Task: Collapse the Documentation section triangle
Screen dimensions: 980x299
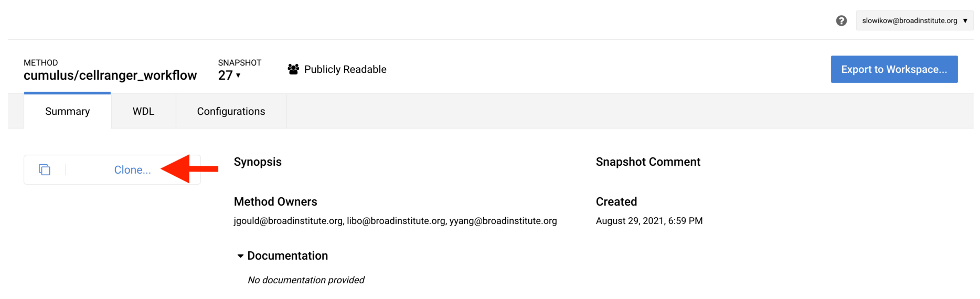Action: pos(240,256)
